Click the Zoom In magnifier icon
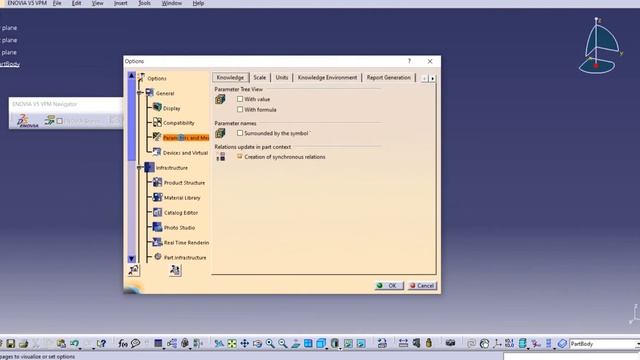Screen dimensions: 640x360 click(x=270, y=344)
